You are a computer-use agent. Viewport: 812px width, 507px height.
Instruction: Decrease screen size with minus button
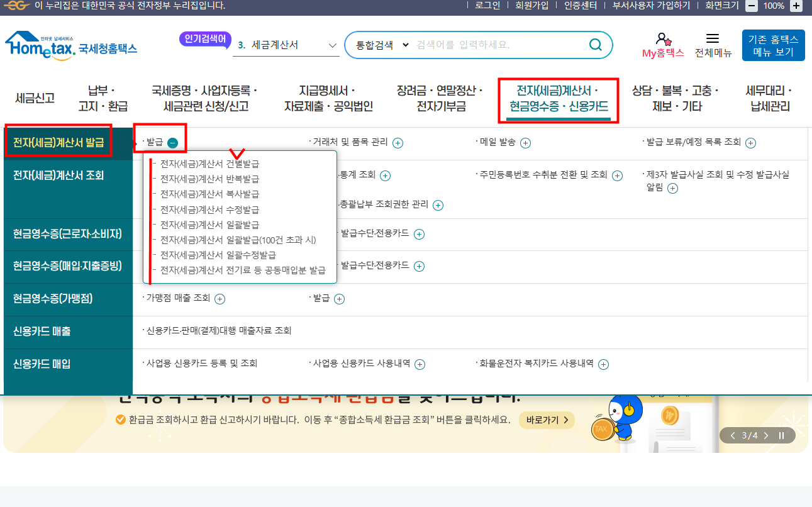(752, 6)
